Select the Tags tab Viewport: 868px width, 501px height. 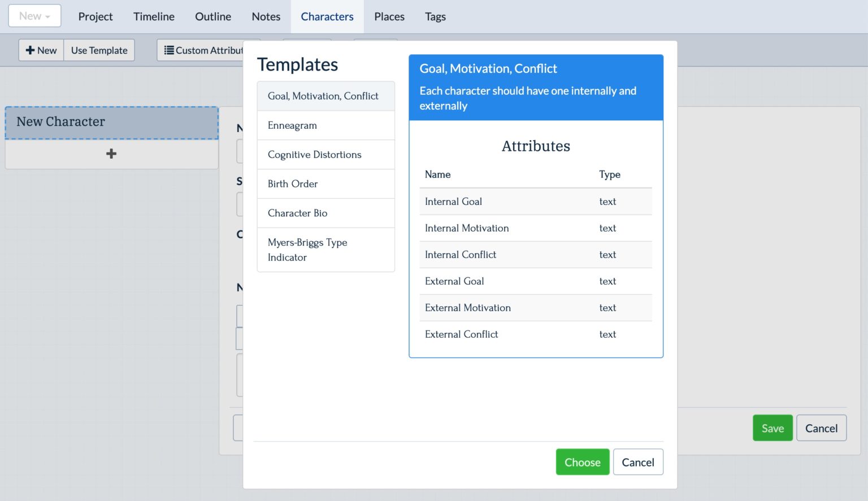[435, 16]
